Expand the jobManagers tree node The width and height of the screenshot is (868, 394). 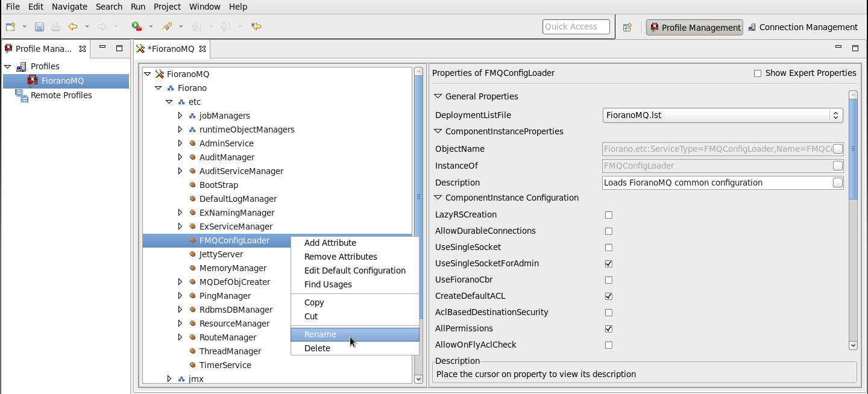(x=180, y=116)
